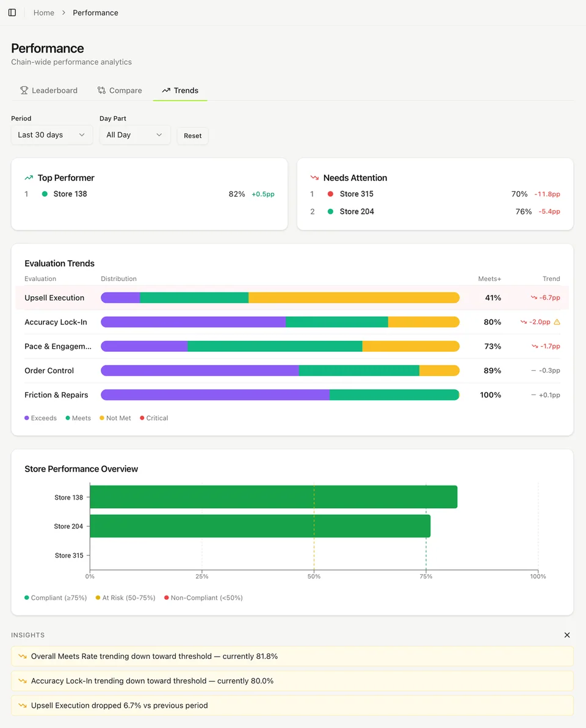
Task: Switch to the Leaderboard tab
Action: tap(49, 90)
